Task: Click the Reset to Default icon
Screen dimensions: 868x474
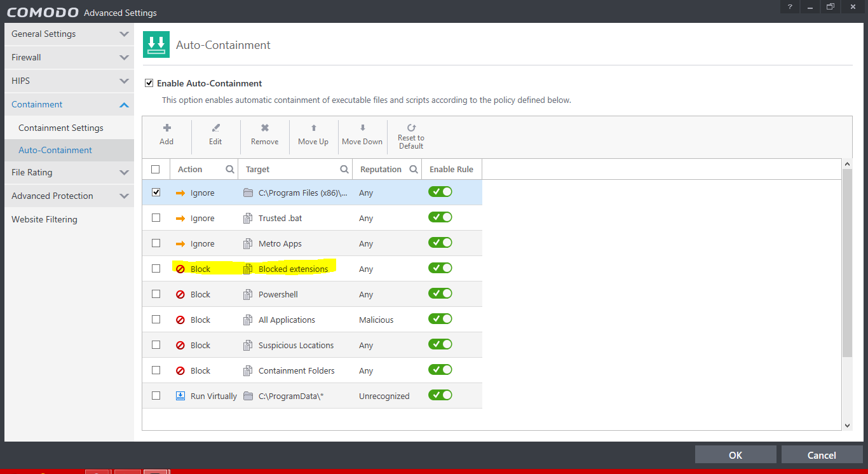Action: point(411,128)
